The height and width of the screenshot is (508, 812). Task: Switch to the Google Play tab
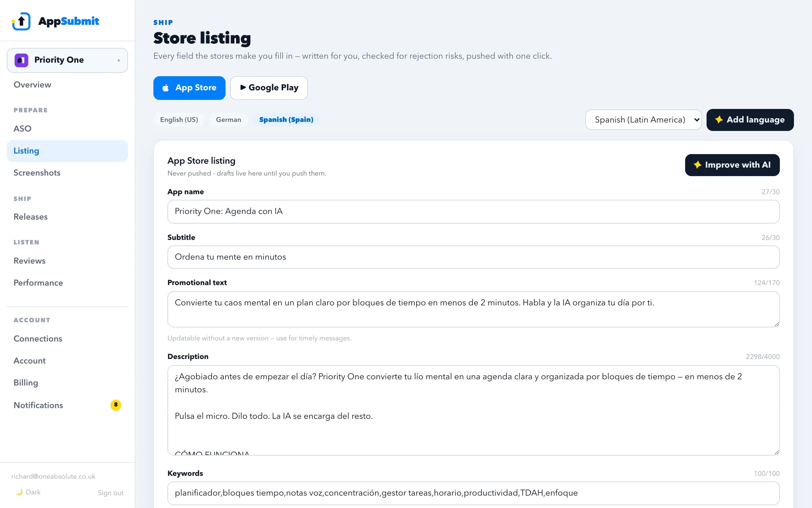point(269,88)
